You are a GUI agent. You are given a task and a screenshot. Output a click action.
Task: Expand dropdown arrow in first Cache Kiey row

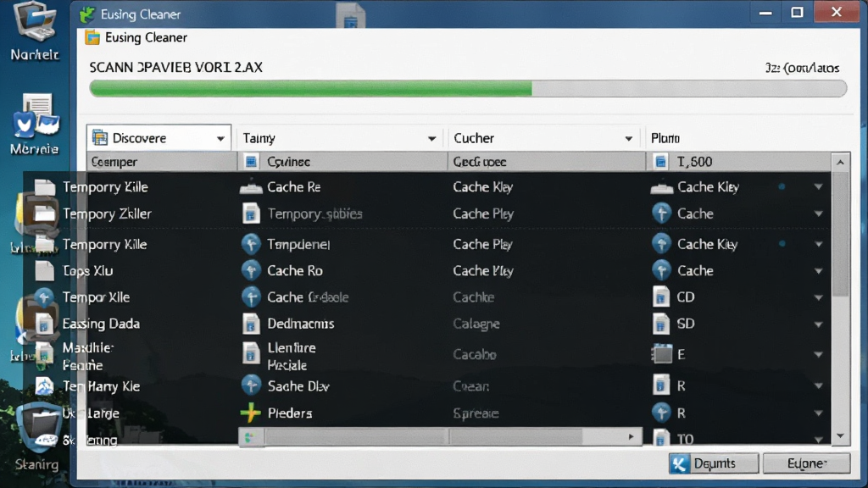pos(818,187)
